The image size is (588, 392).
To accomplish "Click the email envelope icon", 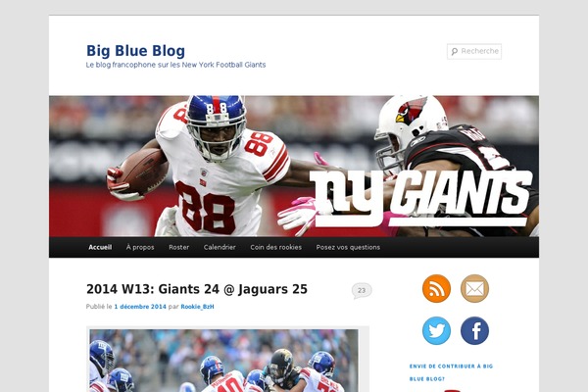I will click(x=474, y=288).
